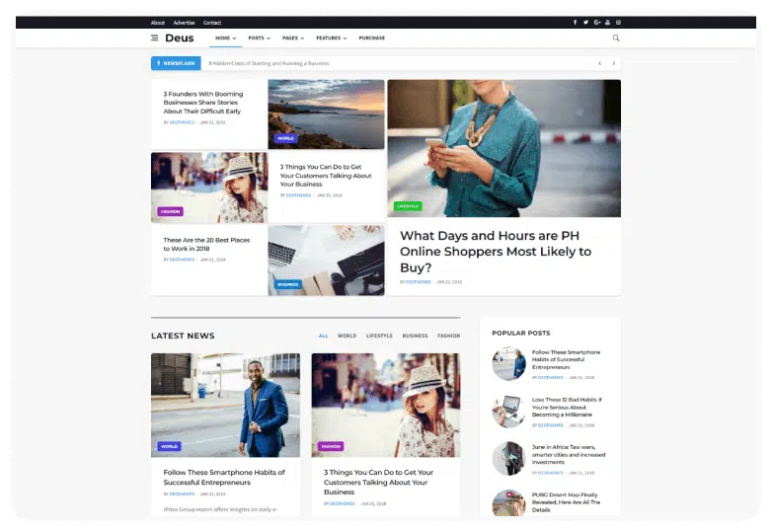Open the desk with laptop thumbnail
The image size is (772, 532).
(326, 261)
